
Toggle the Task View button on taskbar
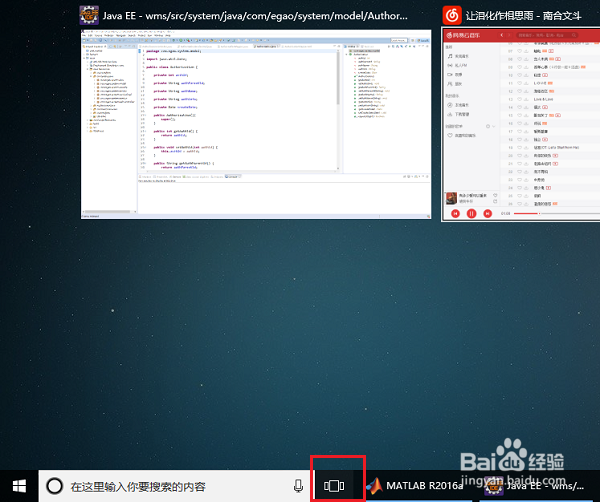pyautogui.click(x=334, y=486)
